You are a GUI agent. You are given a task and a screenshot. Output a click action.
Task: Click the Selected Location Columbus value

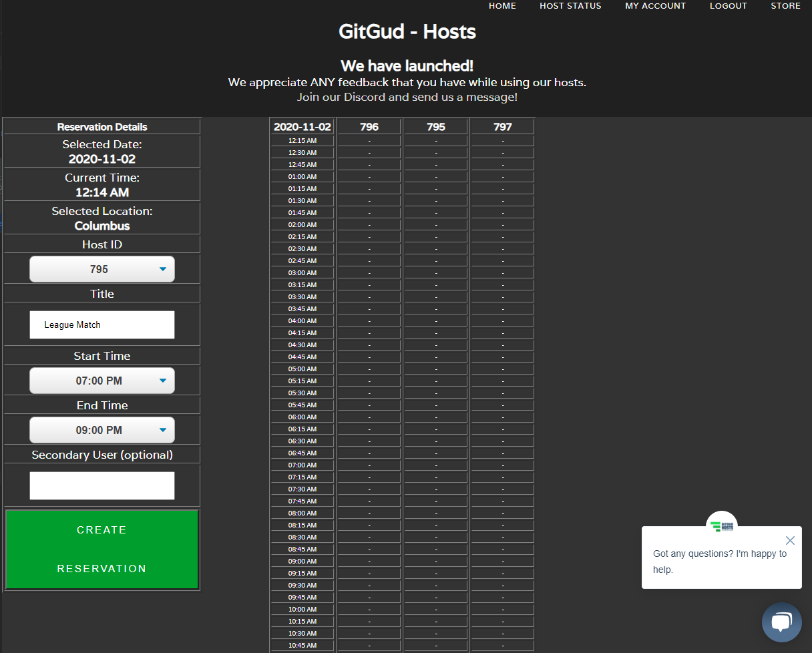click(102, 226)
